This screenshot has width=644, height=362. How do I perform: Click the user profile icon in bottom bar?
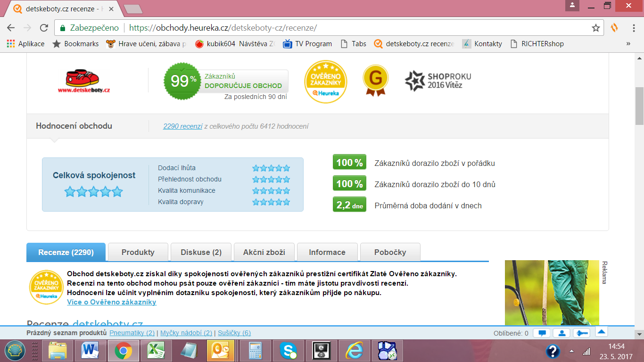(x=562, y=333)
